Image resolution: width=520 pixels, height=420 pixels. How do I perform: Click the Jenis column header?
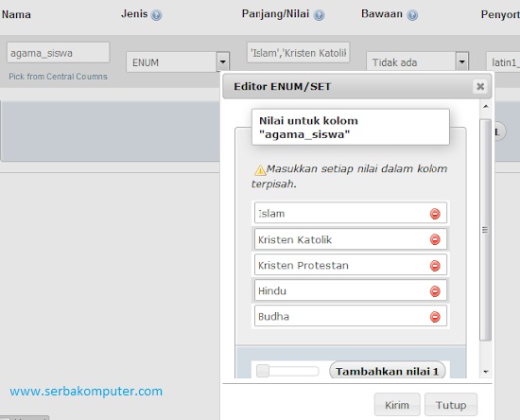[134, 14]
